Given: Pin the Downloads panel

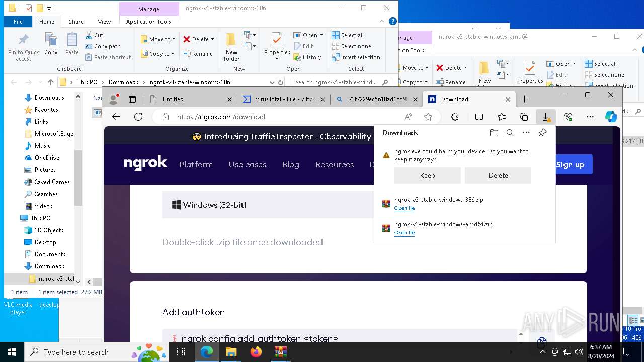Looking at the screenshot, I should (542, 133).
